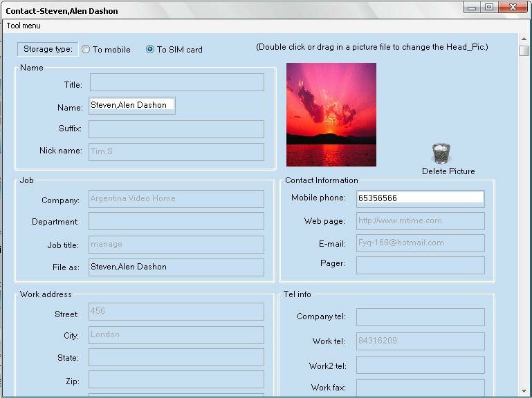Click the Web page field

[421, 221]
